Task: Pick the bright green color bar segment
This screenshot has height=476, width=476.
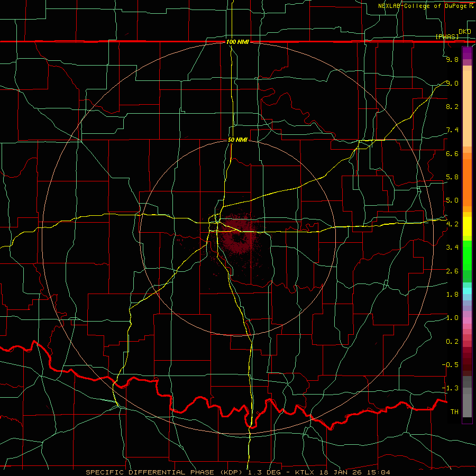Action: pos(467,255)
